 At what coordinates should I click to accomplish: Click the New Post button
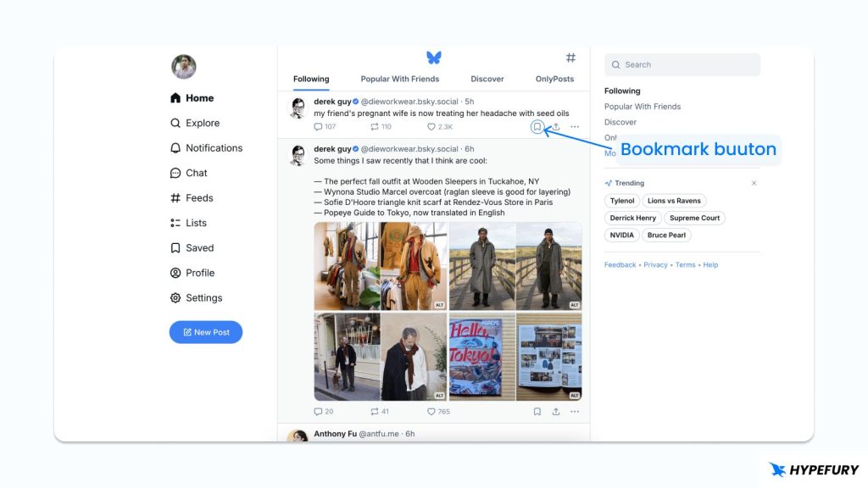point(205,331)
